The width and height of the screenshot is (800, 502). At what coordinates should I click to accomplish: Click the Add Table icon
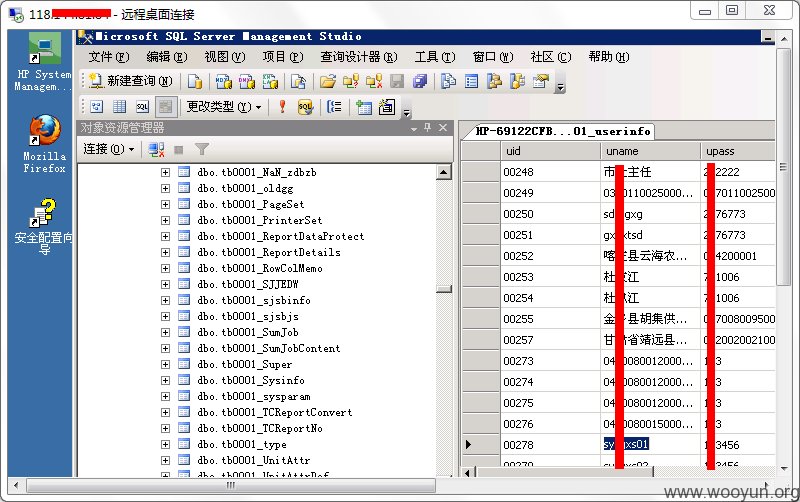[364, 107]
